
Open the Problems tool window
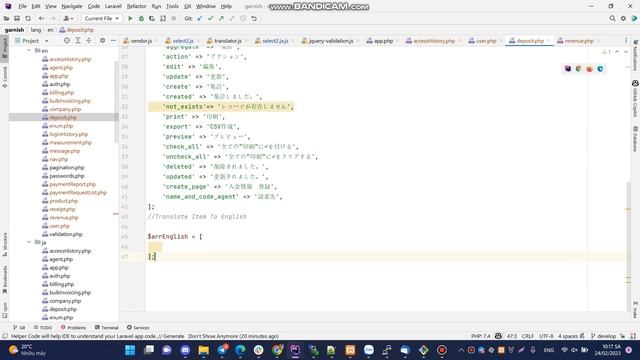point(73,327)
